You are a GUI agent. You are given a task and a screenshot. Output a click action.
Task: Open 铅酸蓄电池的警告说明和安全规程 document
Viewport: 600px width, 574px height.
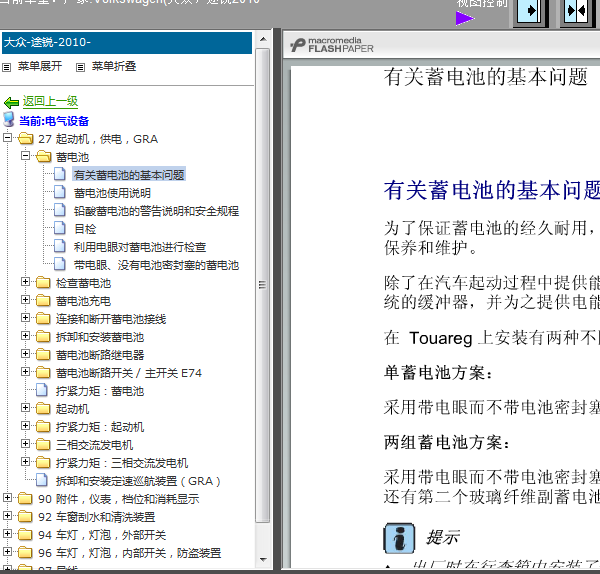156,211
